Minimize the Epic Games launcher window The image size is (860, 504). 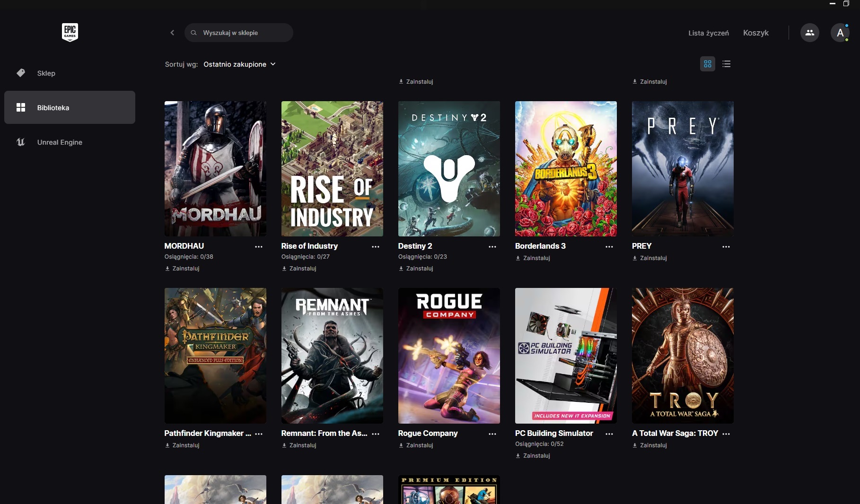833,4
